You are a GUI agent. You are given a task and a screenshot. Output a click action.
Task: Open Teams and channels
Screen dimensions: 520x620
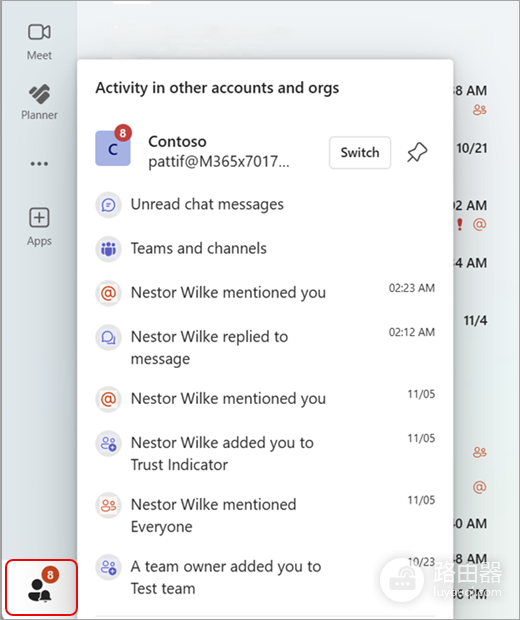[x=265, y=249]
